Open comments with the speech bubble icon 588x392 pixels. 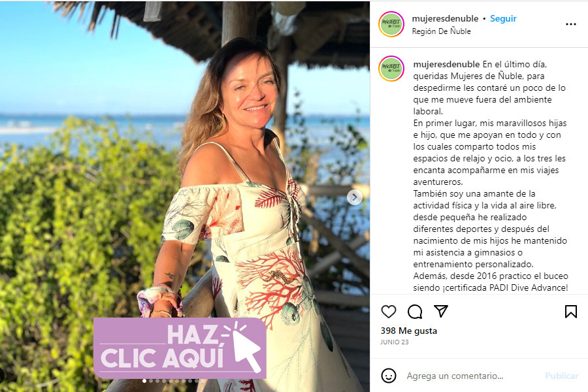[415, 312]
